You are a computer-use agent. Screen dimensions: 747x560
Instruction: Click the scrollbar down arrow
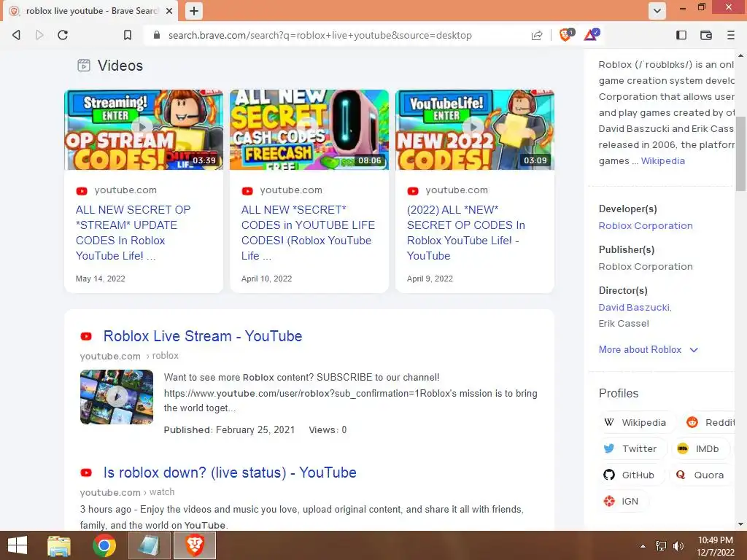740,524
